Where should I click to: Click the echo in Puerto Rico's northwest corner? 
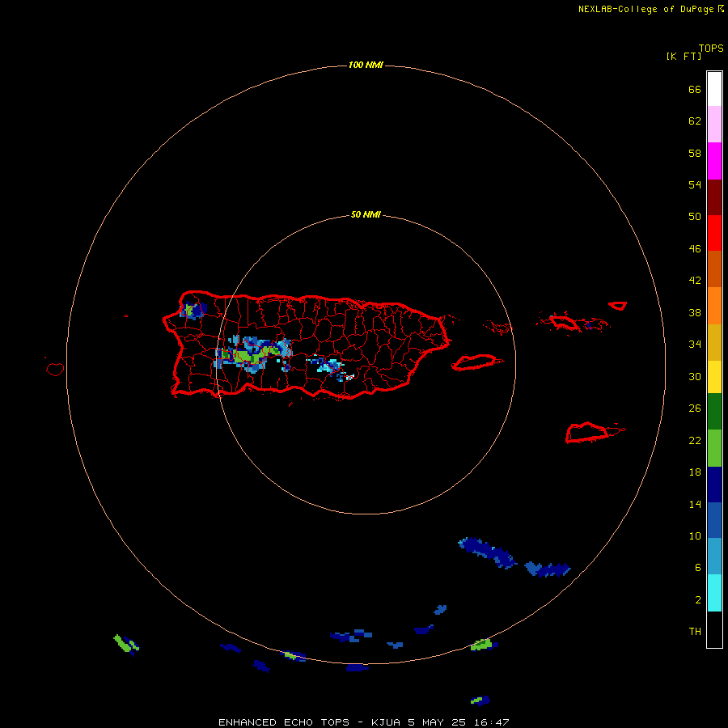193,310
